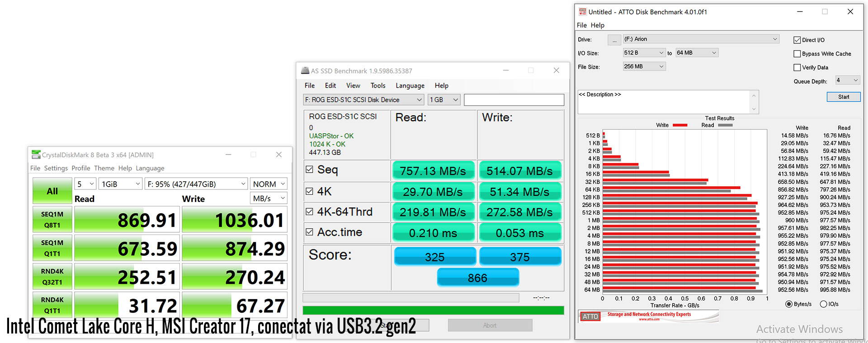The width and height of the screenshot is (868, 343).
Task: Open the Profile menu in CrystalDiskMark
Action: [81, 168]
